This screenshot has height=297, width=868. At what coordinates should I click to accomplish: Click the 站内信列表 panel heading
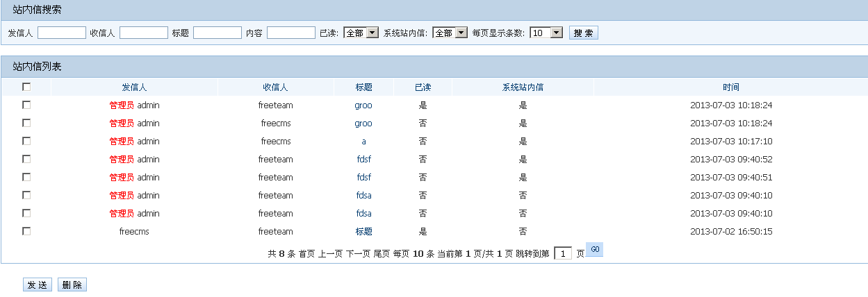[x=38, y=67]
